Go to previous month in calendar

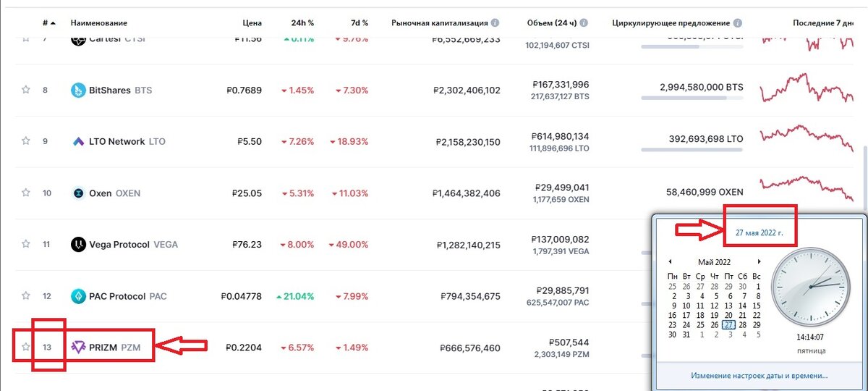tap(670, 261)
